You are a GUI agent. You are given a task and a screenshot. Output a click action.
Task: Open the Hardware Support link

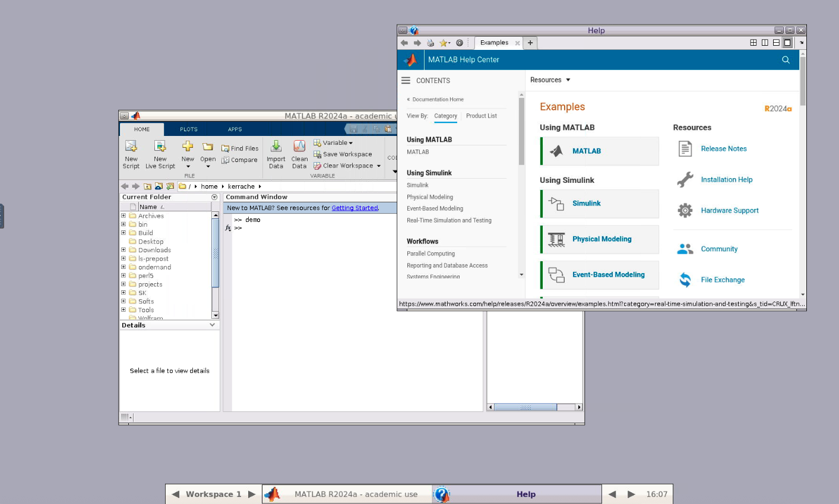pyautogui.click(x=730, y=211)
